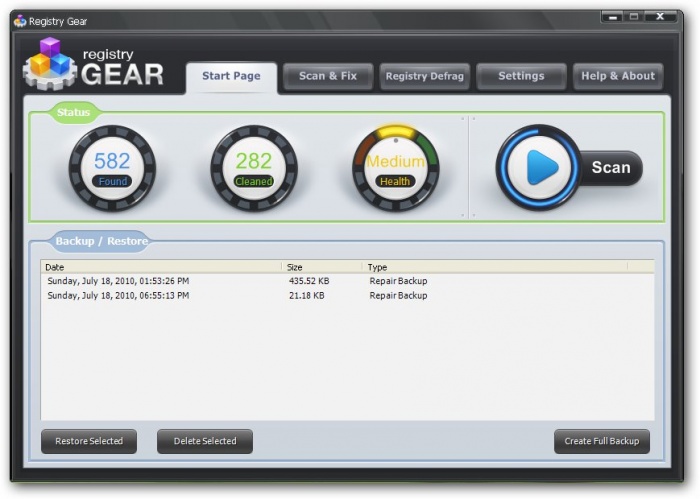Click the Medium Health gauge
Screen dimensions: 700x499
396,168
